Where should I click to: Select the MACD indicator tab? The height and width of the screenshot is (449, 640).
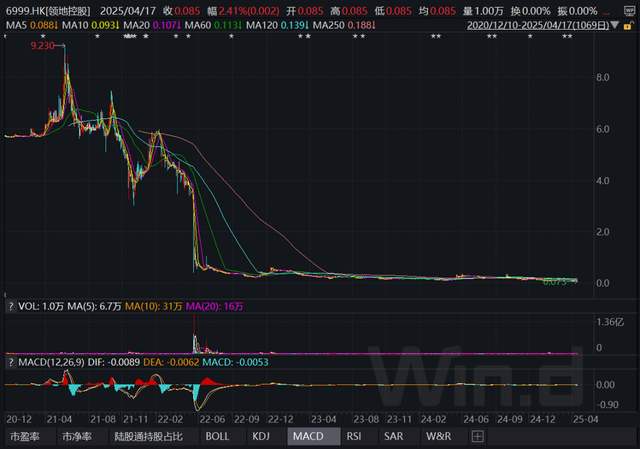click(x=309, y=436)
